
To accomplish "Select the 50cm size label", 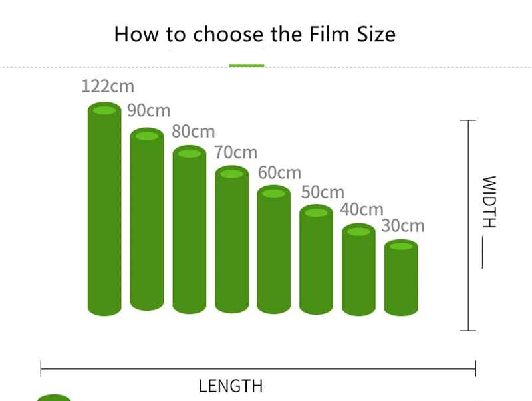I will click(323, 193).
